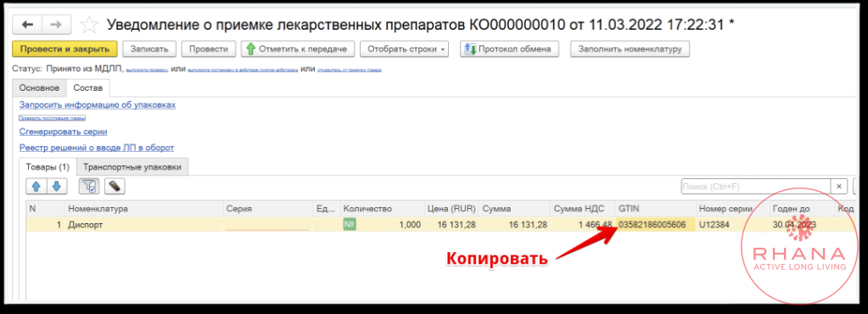Click the green № icon in Количество cell

coord(350,224)
